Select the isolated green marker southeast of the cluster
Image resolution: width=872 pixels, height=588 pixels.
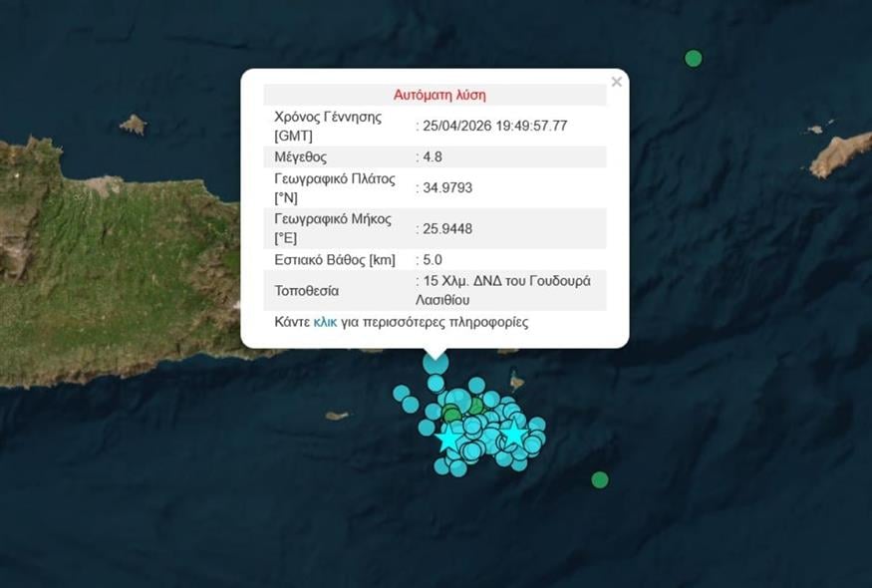(600, 479)
